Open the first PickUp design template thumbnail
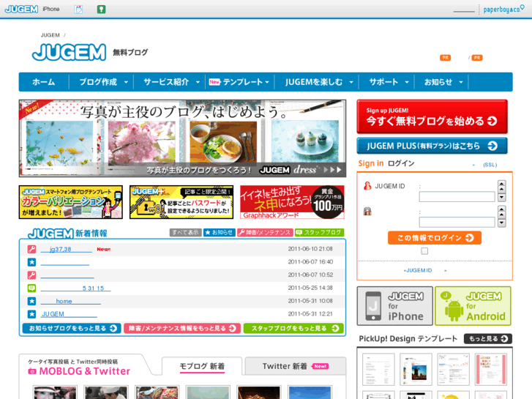 point(378,369)
